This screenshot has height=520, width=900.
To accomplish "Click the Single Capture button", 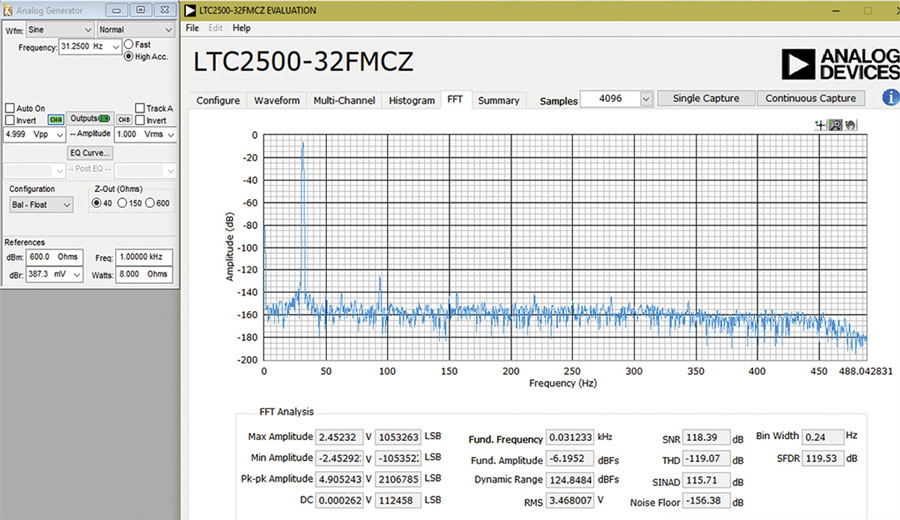I will coord(706,98).
